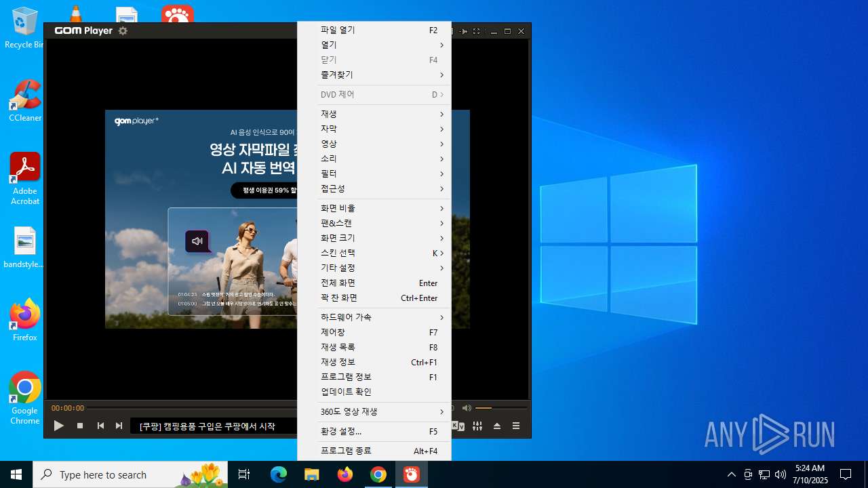Click the seek bar in GOM Player
Viewport: 868px width, 488px height.
pos(193,408)
